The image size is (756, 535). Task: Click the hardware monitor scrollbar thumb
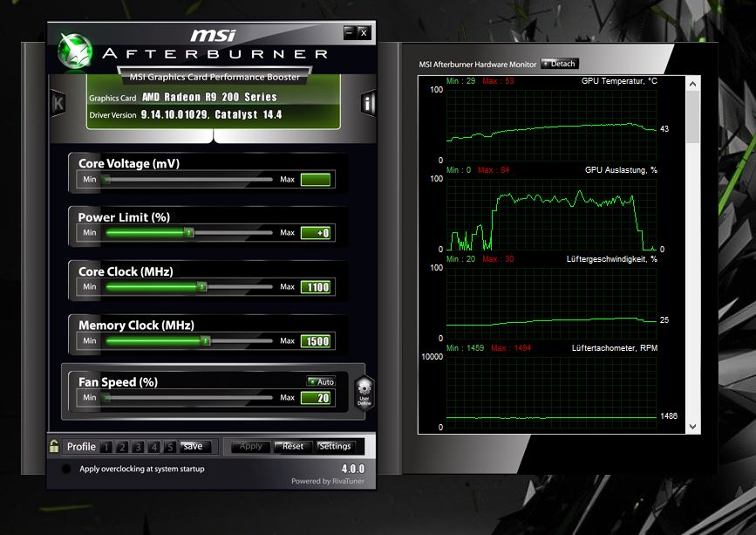(693, 117)
